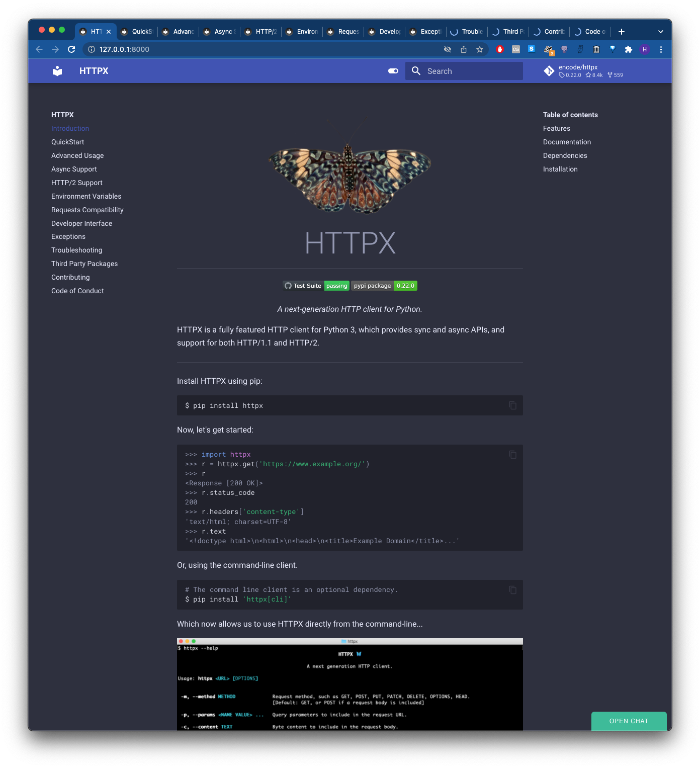
Task: Open QuickStart in the sidebar
Action: point(67,142)
